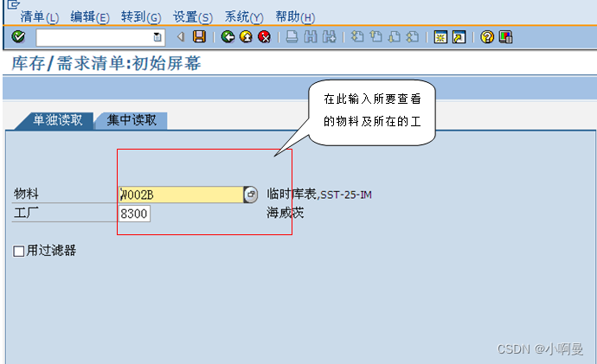
Task: Click the yellow Exit up-arrow icon
Action: [x=246, y=37]
